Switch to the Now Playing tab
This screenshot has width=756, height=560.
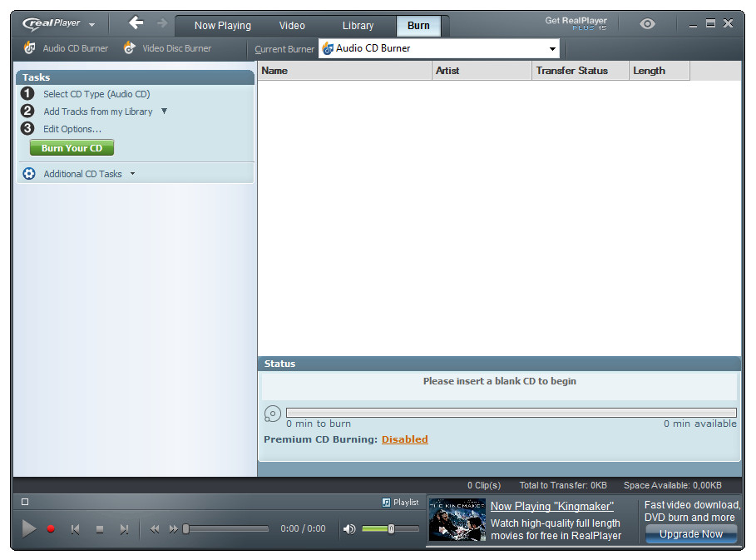click(x=222, y=26)
